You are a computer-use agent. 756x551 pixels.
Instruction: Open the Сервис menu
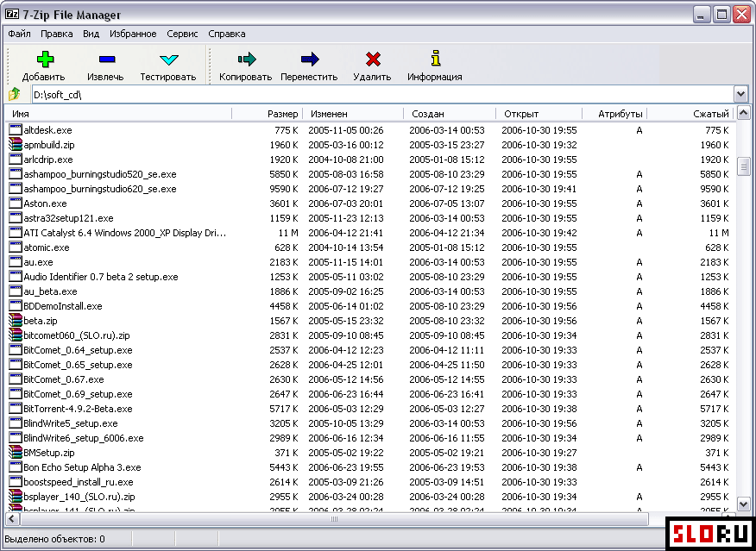(182, 34)
